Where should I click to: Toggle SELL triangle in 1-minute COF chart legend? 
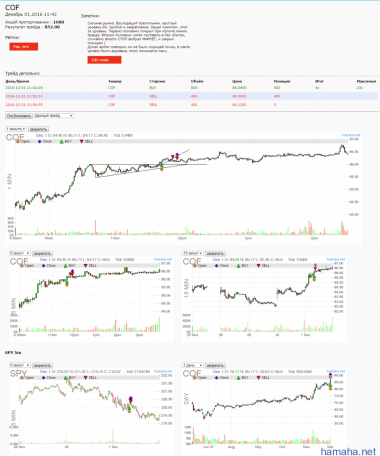click(x=81, y=141)
